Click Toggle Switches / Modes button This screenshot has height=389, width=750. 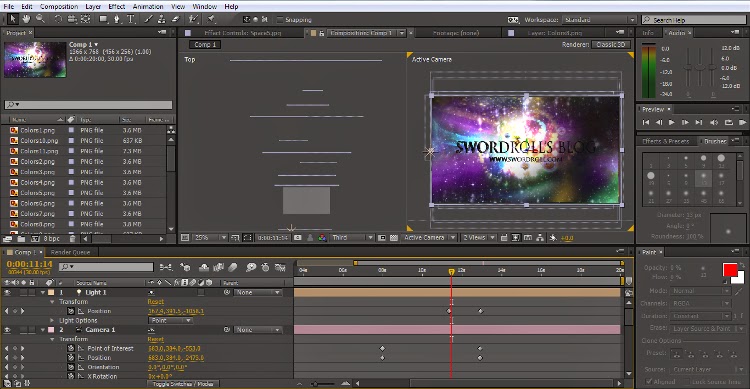(183, 384)
